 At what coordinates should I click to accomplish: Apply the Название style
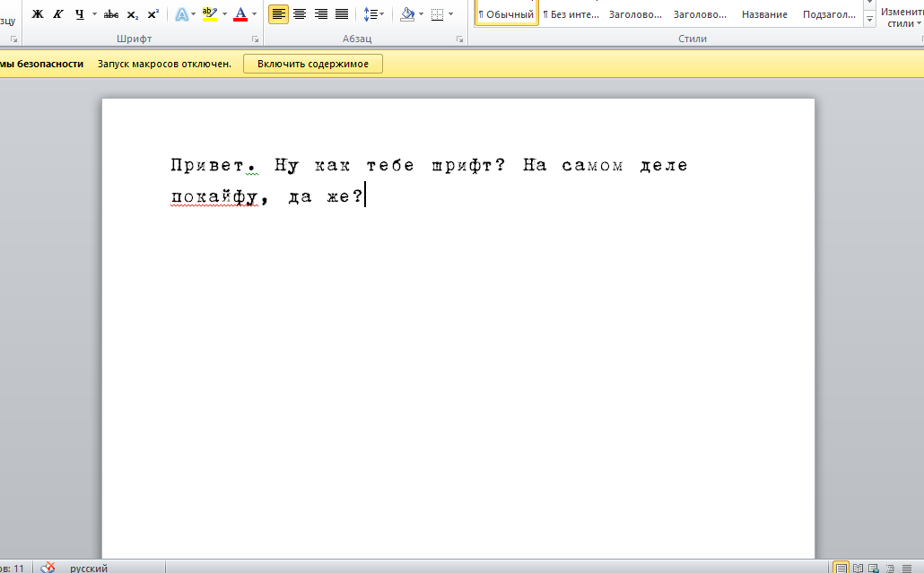764,14
